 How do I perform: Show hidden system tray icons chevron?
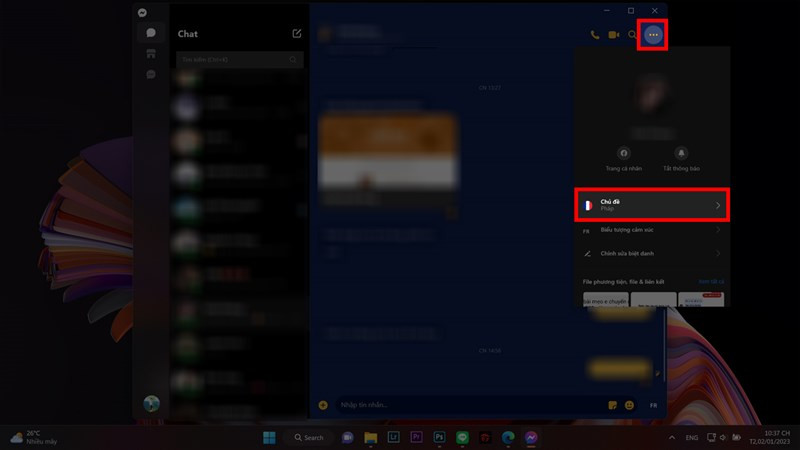click(x=672, y=438)
